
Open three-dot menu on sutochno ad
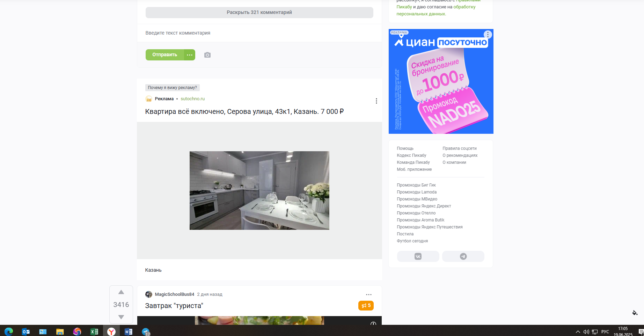pos(376,101)
